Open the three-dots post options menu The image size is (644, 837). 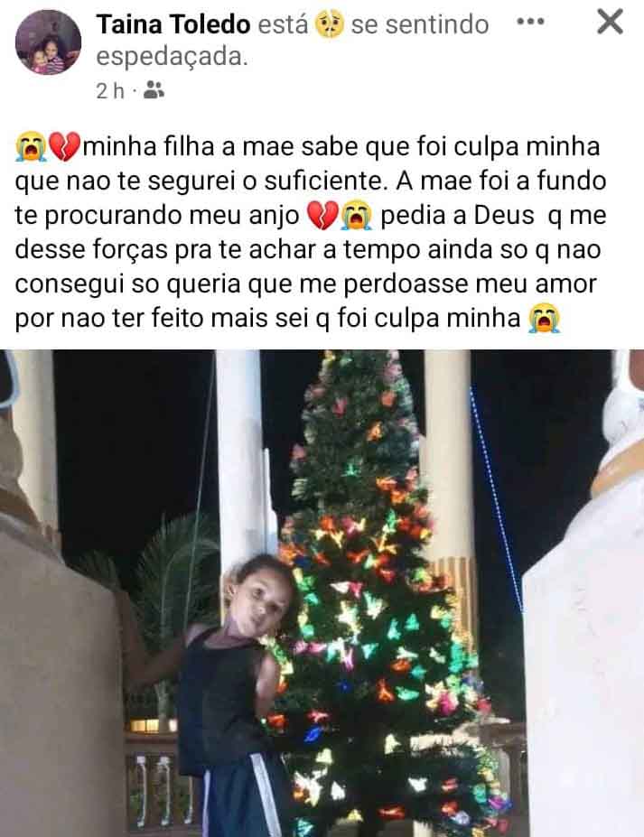pos(531,23)
